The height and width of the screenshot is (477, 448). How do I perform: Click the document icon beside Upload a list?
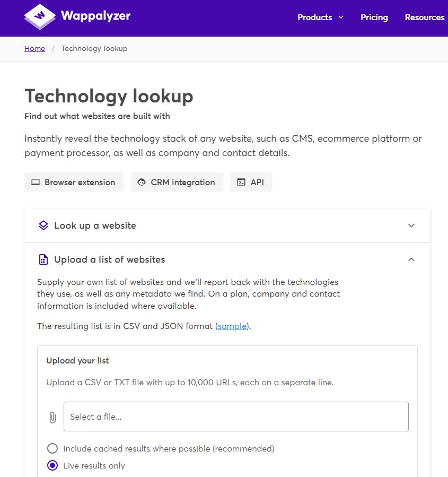(x=43, y=259)
